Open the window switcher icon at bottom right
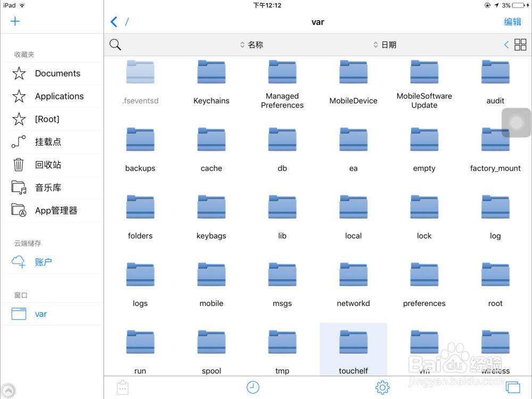 (513, 387)
